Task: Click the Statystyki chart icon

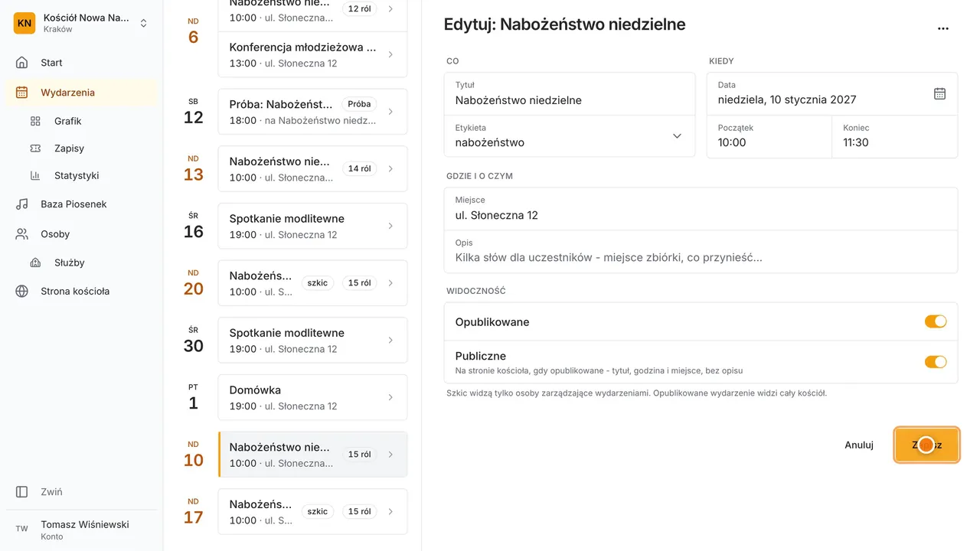Action: click(x=35, y=175)
